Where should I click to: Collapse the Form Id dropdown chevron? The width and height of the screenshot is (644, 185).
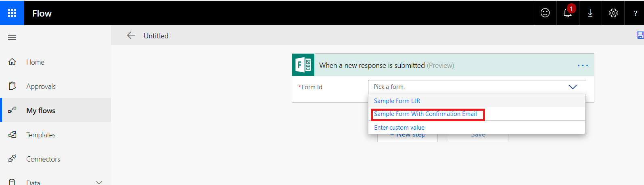[572, 87]
